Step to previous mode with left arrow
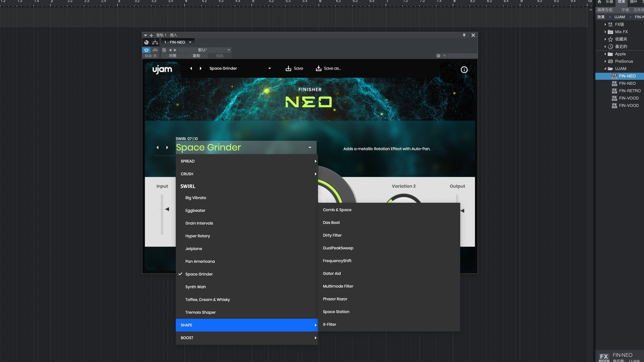The width and height of the screenshot is (644, 362). pyautogui.click(x=158, y=147)
